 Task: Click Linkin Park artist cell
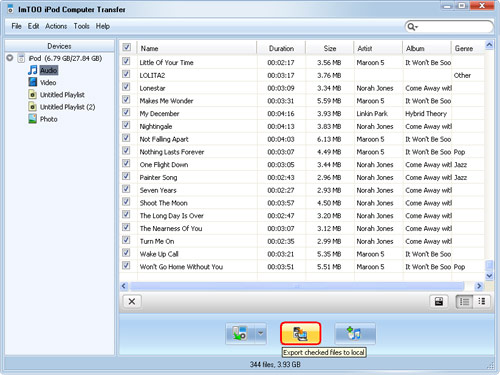[372, 114]
